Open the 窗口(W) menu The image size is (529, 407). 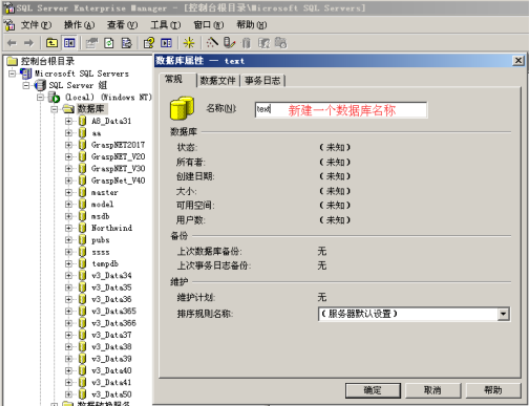pyautogui.click(x=208, y=25)
